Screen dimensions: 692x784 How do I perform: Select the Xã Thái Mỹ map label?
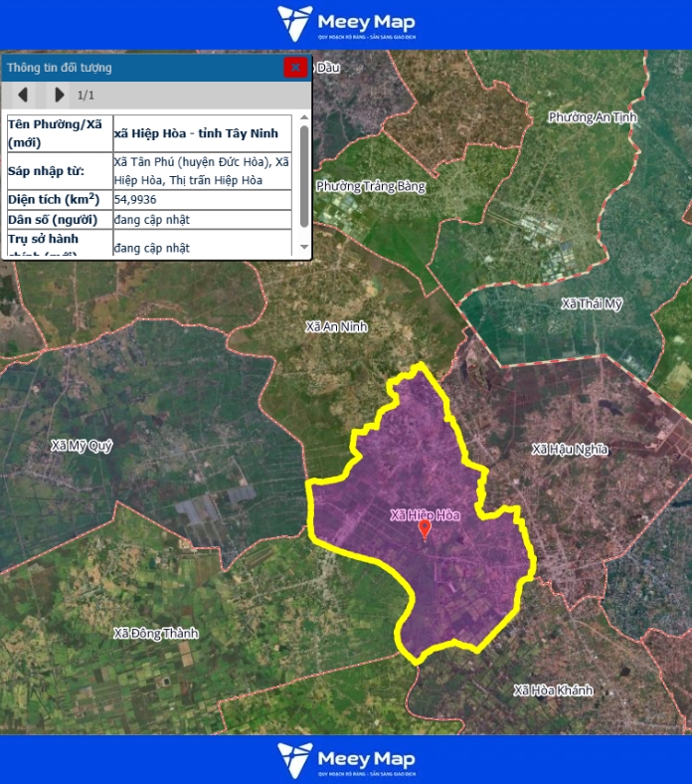click(x=592, y=304)
